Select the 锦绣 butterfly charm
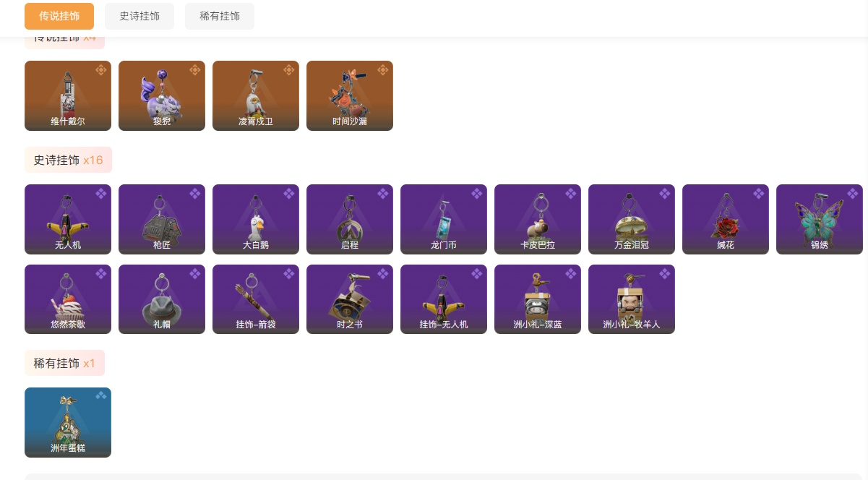 click(820, 219)
